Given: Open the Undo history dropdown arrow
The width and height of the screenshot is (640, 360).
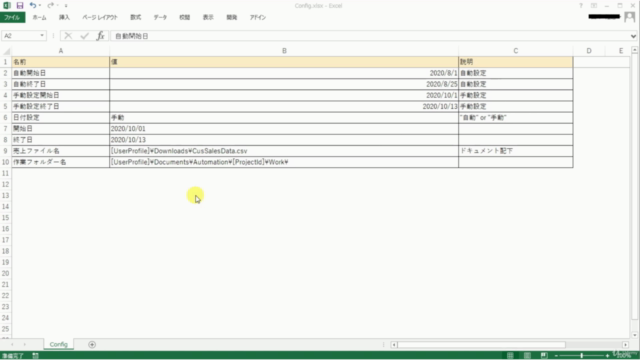Looking at the screenshot, I should coord(40,6).
